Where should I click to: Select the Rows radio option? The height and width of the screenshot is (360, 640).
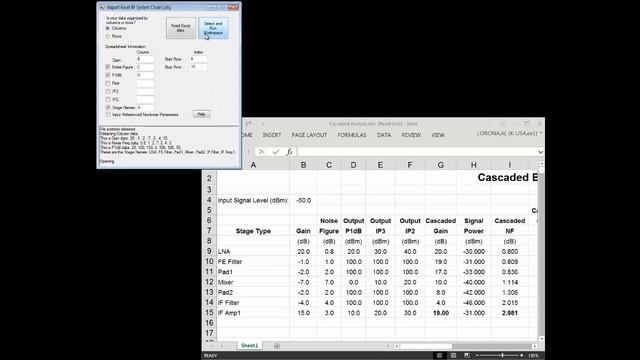[108, 36]
